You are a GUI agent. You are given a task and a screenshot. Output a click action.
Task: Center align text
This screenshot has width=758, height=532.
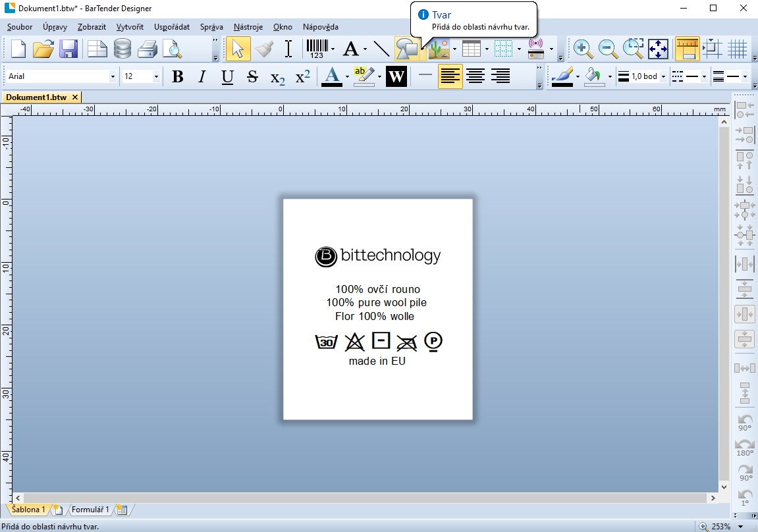pyautogui.click(x=475, y=76)
